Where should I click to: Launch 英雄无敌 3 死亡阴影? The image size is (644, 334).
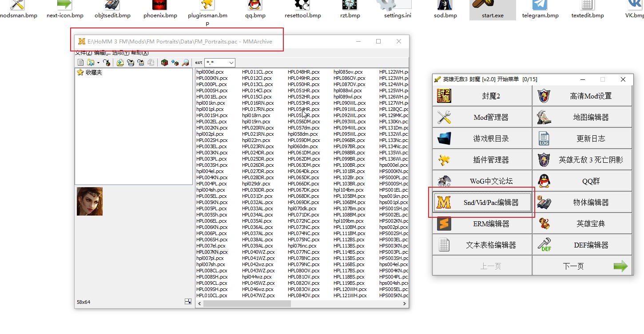click(582, 160)
